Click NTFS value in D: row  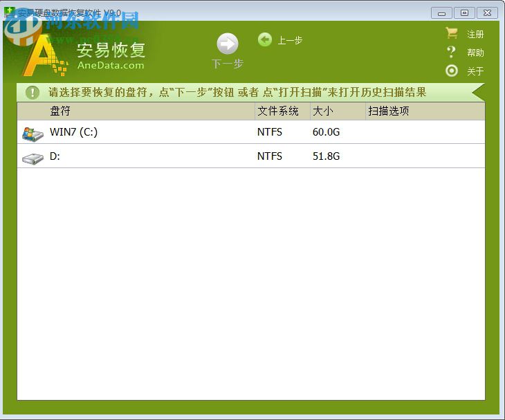pyautogui.click(x=270, y=156)
